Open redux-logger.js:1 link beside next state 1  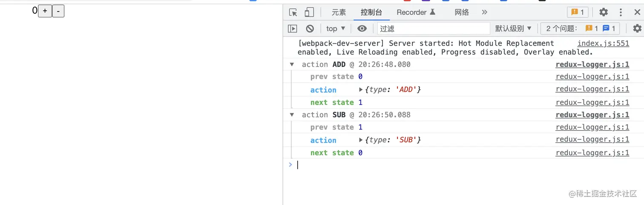592,102
